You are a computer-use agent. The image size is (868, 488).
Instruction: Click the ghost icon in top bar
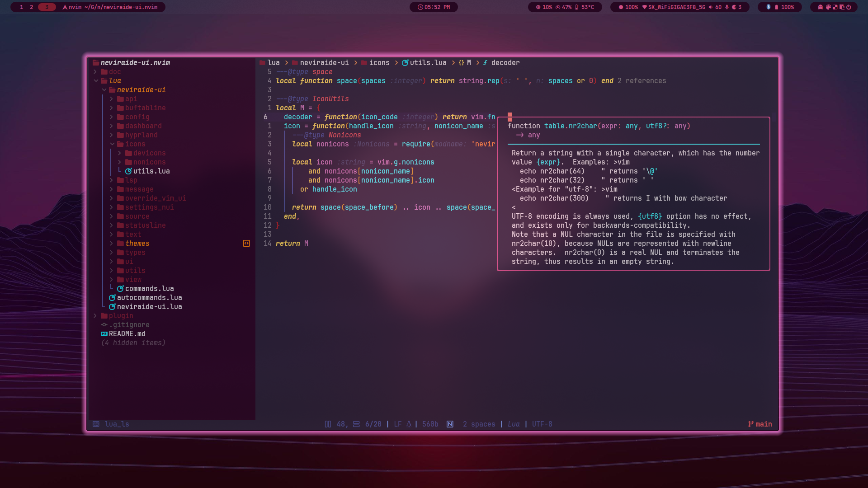(x=821, y=7)
